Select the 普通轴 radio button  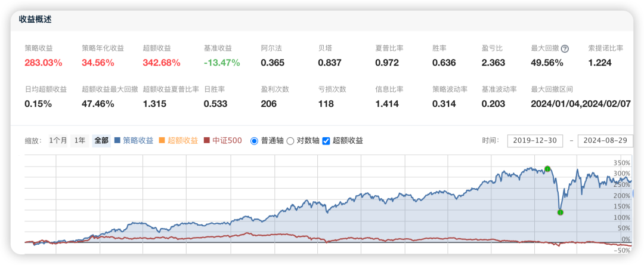(x=254, y=141)
